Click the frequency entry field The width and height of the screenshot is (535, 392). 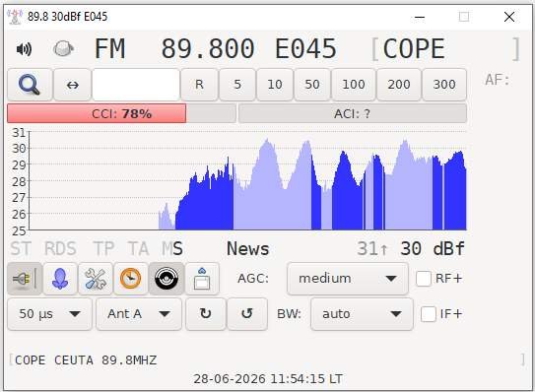[x=136, y=85]
